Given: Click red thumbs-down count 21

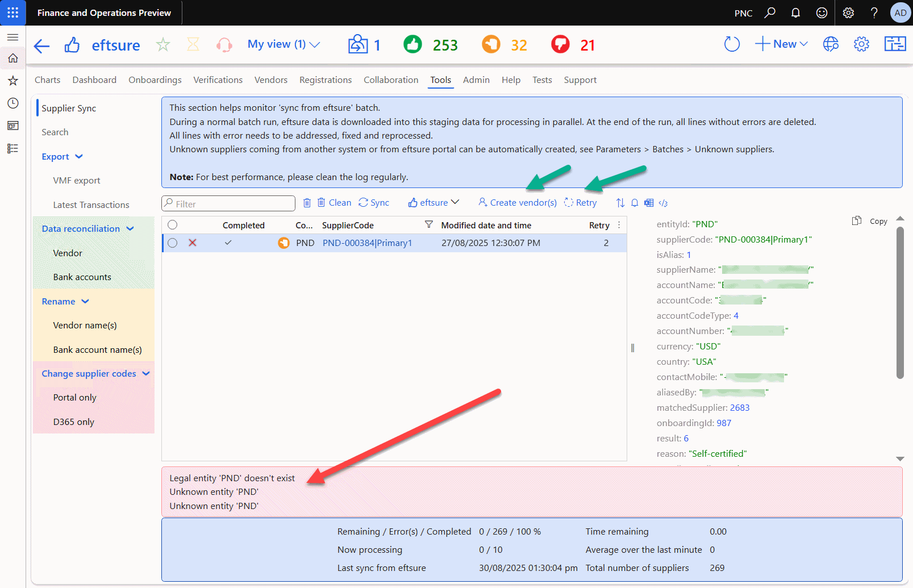Looking at the screenshot, I should (573, 45).
